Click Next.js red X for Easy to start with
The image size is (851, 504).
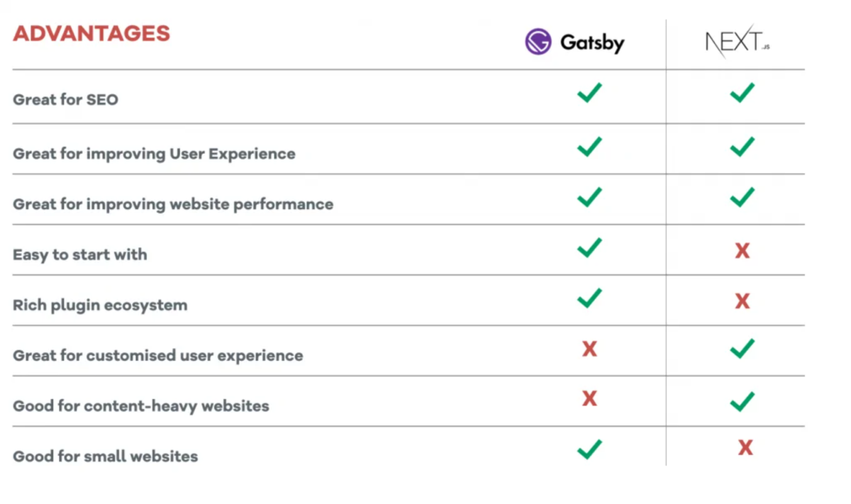(742, 250)
